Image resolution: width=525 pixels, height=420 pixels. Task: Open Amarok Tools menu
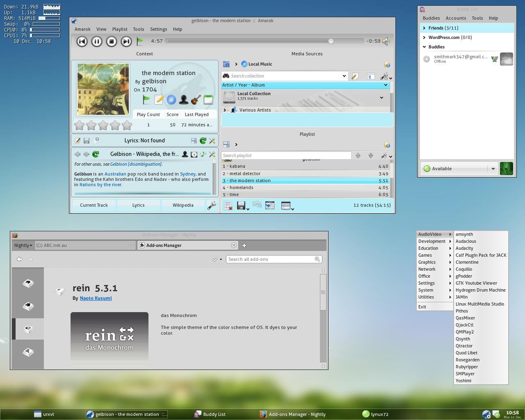(139, 29)
